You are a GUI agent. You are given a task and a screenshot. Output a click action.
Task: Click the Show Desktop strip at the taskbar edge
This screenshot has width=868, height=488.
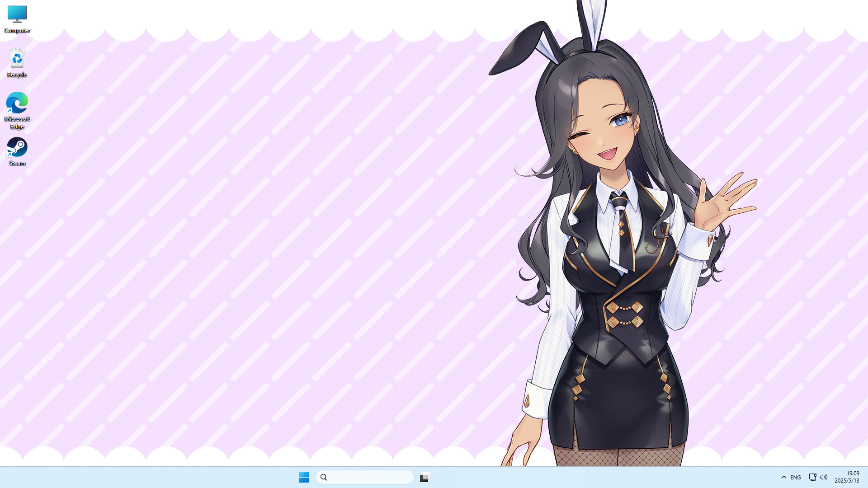(866, 477)
